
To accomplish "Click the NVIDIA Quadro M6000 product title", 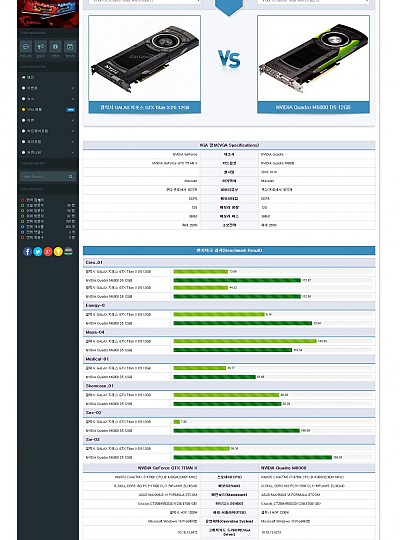I will click(x=313, y=107).
